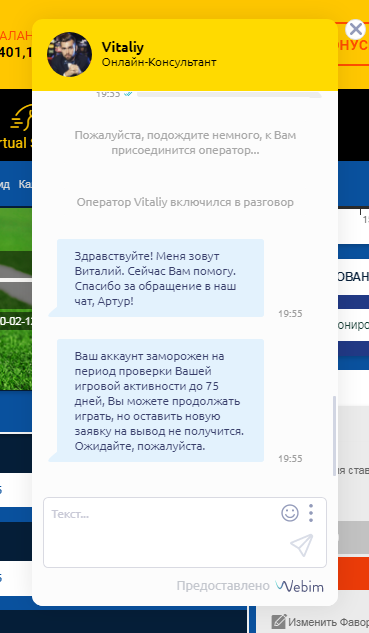Send the message with paper plane icon
This screenshot has width=369, height=633.
[x=302, y=545]
